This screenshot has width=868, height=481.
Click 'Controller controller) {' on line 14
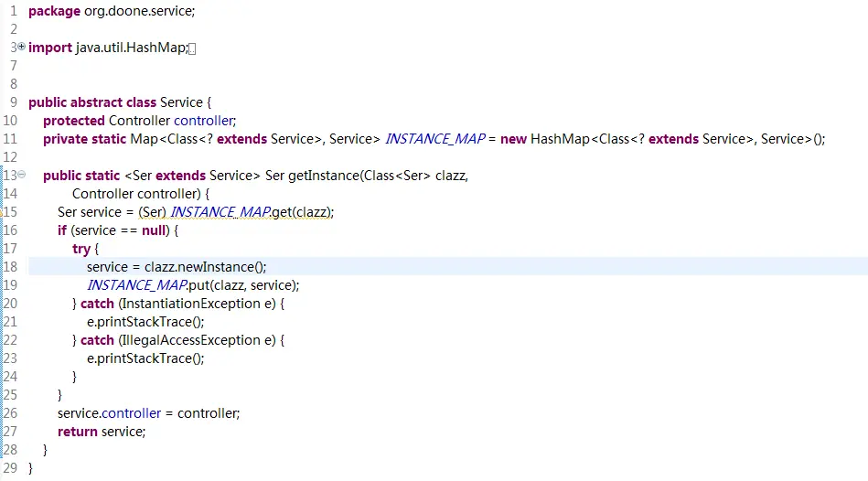141,194
